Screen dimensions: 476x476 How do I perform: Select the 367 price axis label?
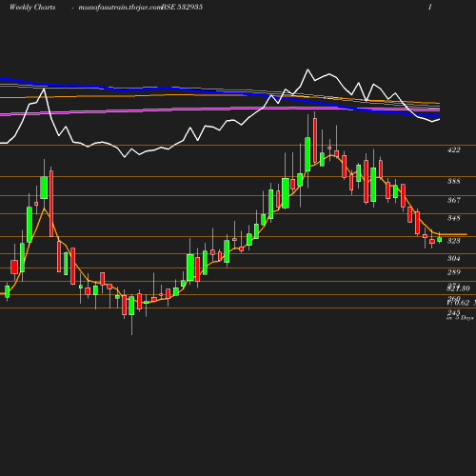pyautogui.click(x=453, y=200)
